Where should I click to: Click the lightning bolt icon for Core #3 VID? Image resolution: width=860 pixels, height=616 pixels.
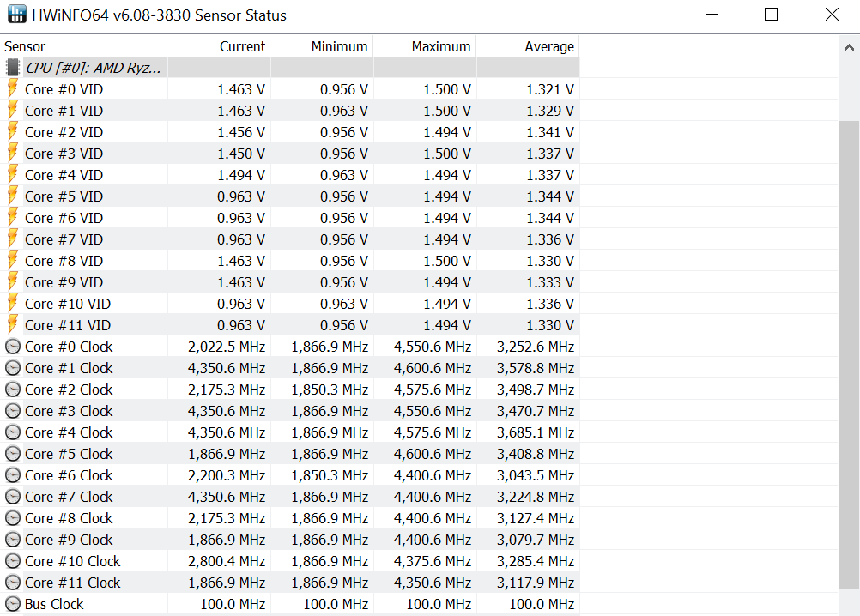coord(13,153)
